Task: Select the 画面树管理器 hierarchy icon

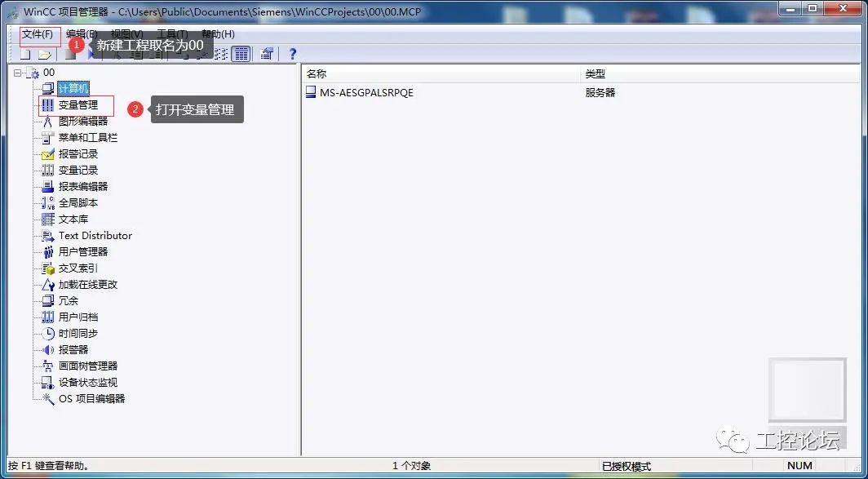Action: pos(49,366)
